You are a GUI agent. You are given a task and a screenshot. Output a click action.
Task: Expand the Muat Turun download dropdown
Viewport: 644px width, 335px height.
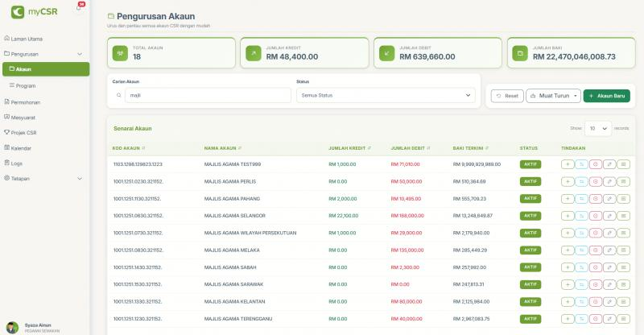coord(552,96)
